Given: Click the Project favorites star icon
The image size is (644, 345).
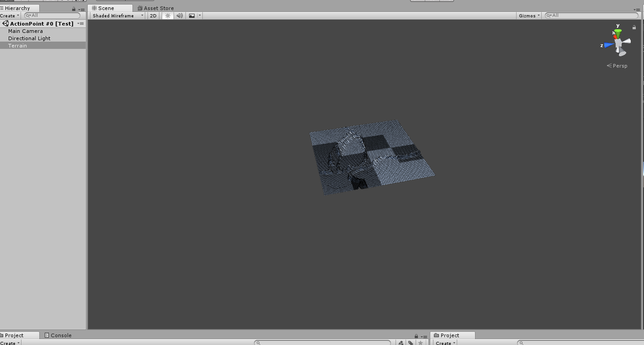Looking at the screenshot, I should click(x=421, y=343).
